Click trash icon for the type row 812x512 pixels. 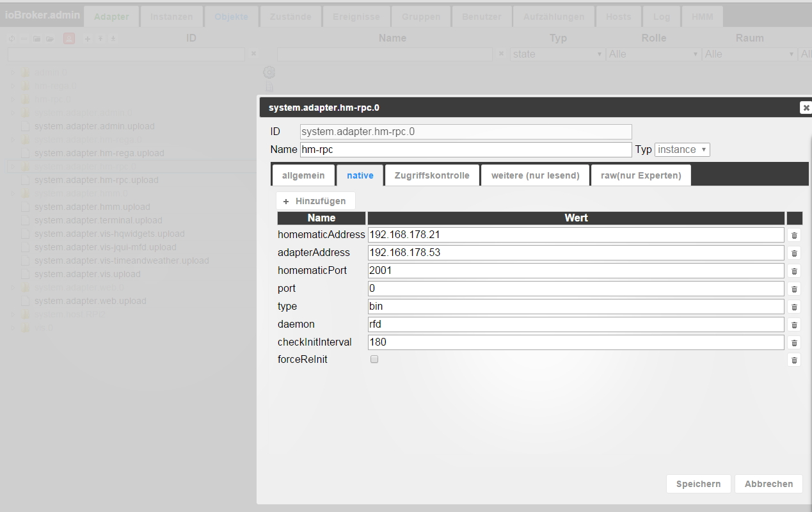point(794,307)
